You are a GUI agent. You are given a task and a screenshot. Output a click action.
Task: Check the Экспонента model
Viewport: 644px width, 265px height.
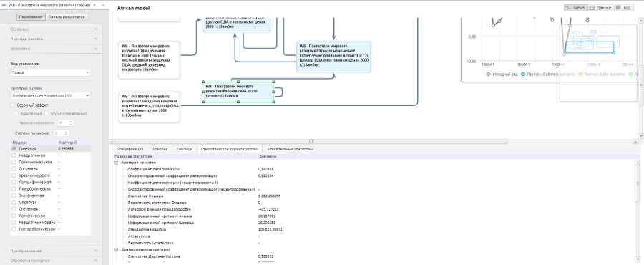[14, 196]
